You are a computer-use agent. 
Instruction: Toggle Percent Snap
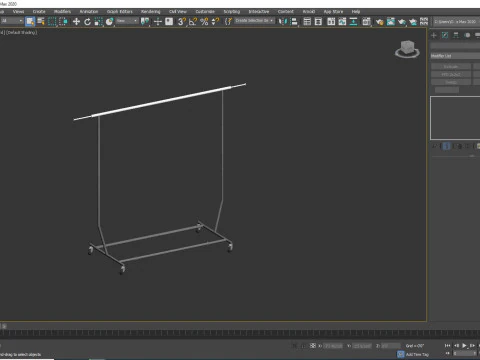tap(204, 22)
